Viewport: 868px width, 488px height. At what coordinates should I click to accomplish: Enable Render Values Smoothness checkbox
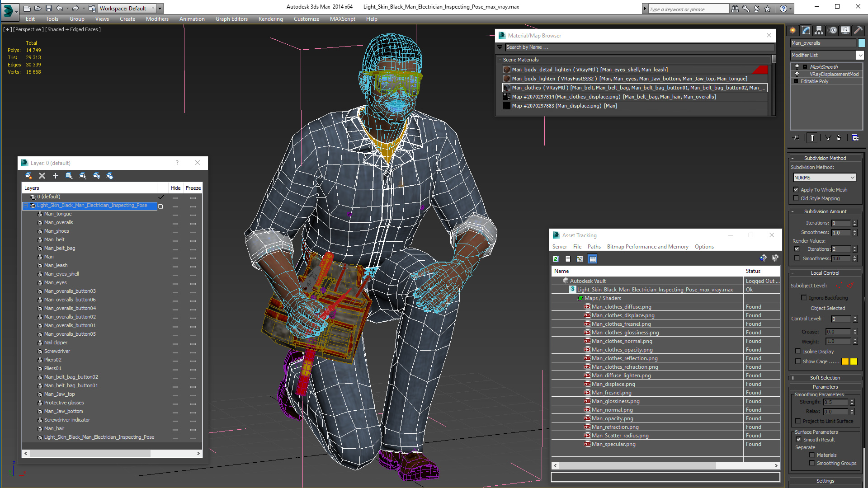(797, 258)
